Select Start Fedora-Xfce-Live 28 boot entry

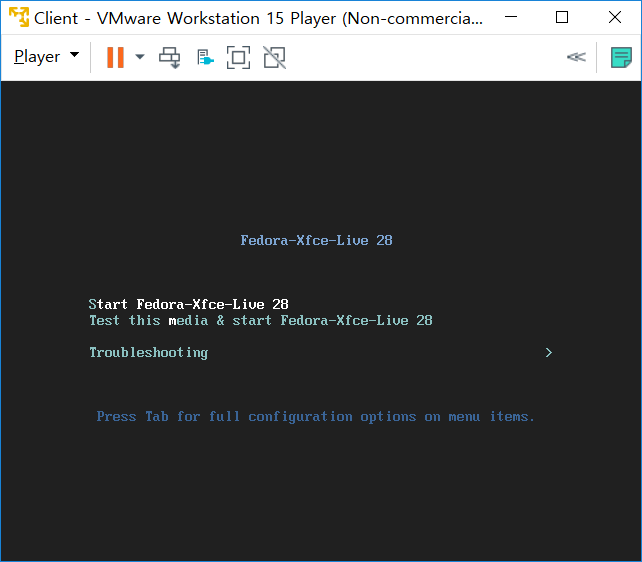[188, 304]
